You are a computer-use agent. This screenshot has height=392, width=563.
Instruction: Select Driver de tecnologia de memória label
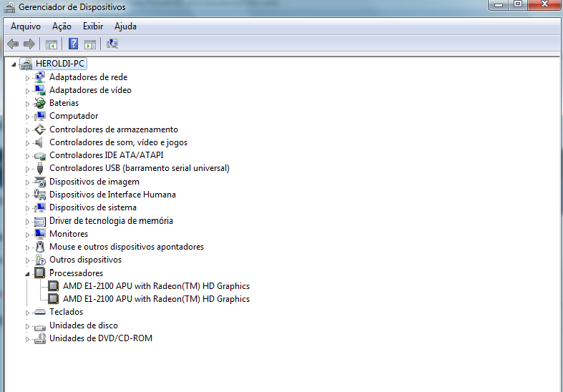111,221
